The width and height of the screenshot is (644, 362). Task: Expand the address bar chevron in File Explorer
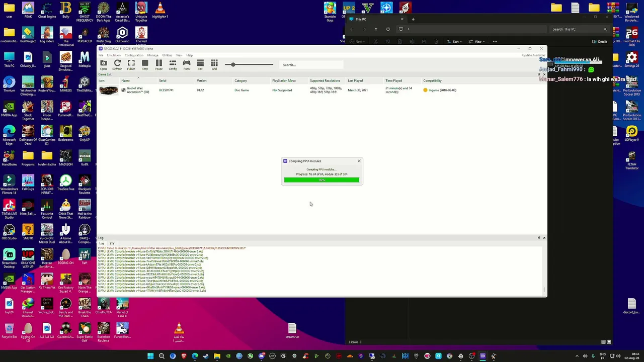tap(409, 29)
